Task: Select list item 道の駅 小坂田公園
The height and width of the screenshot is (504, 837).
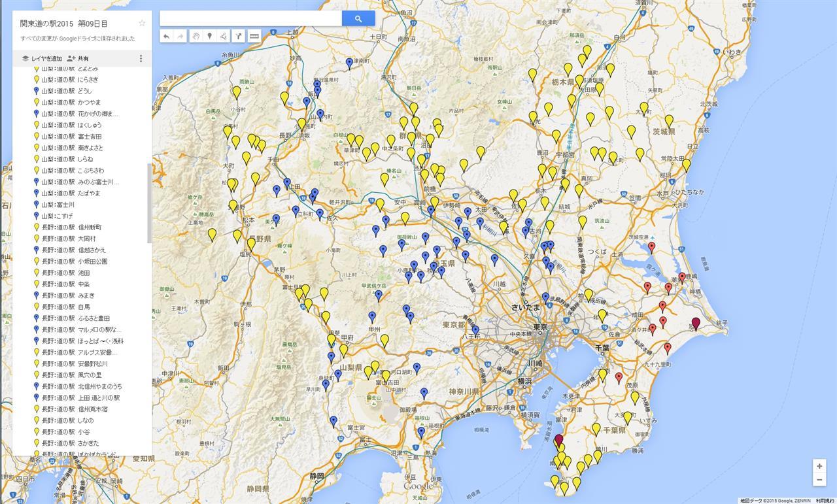Action: click(75, 261)
